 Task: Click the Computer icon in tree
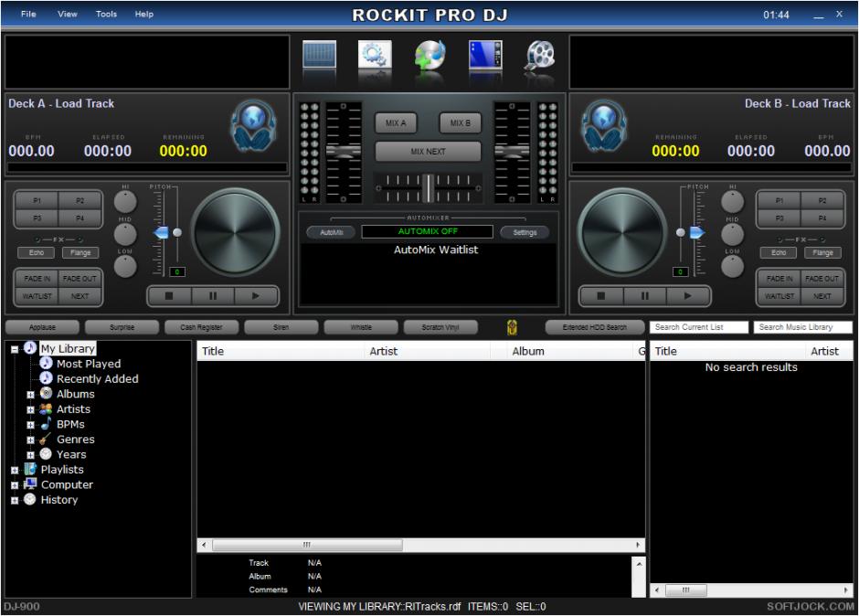pyautogui.click(x=30, y=483)
